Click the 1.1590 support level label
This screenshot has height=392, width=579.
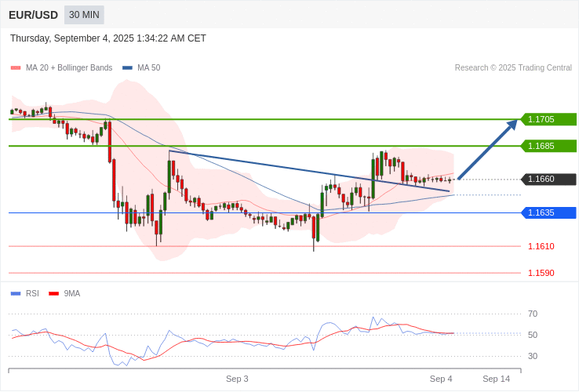[541, 273]
